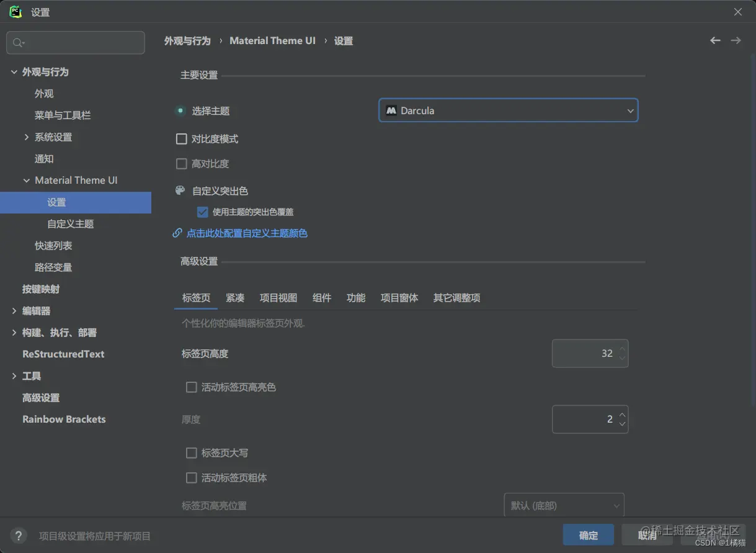The image size is (756, 553).
Task: Collapse the Material Theme UI tree node
Action: click(27, 181)
